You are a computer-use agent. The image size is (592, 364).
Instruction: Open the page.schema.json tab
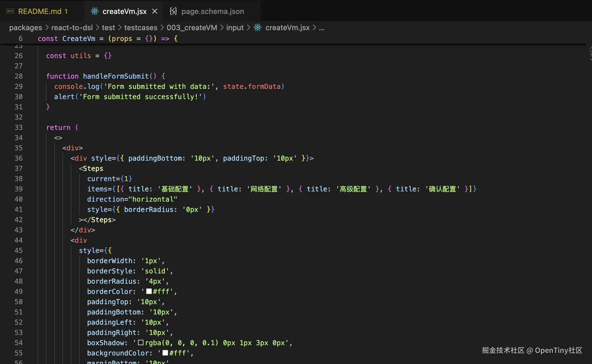click(x=212, y=11)
